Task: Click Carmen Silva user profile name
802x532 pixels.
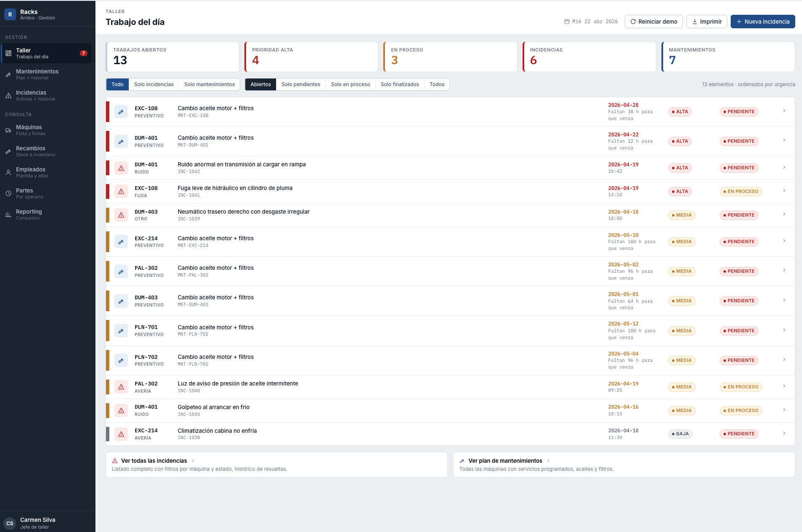Action: [x=38, y=520]
